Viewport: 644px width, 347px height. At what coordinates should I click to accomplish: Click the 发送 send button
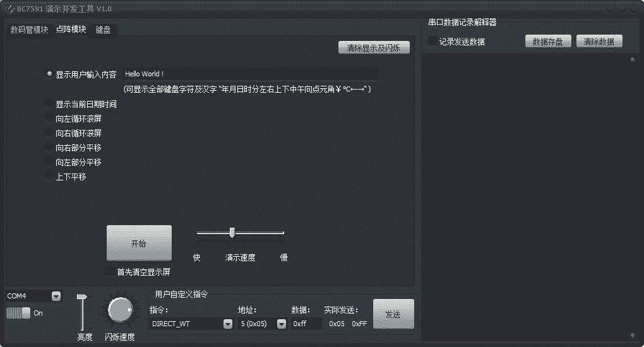coord(393,314)
